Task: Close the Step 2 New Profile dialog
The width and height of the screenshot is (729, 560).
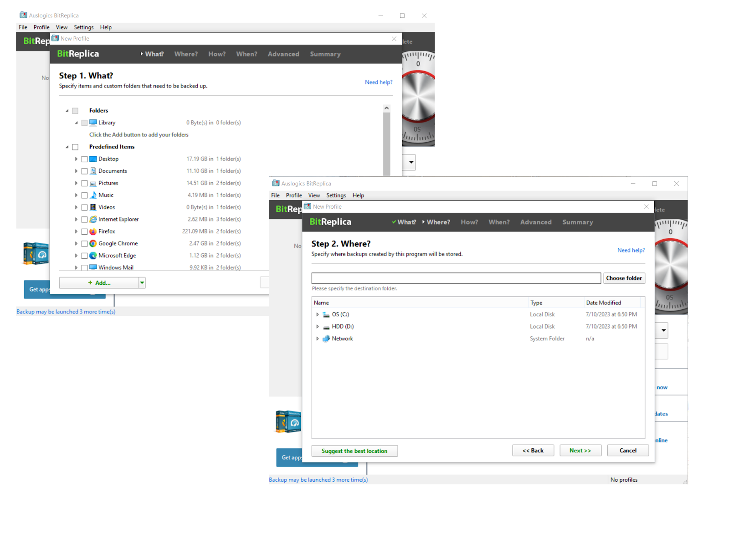Action: pyautogui.click(x=647, y=207)
